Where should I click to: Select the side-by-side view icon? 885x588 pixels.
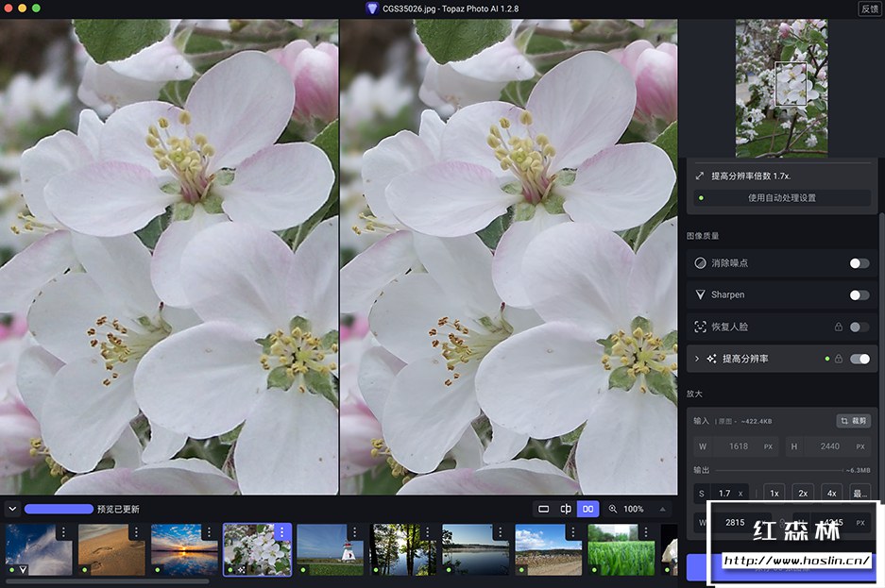pyautogui.click(x=588, y=509)
